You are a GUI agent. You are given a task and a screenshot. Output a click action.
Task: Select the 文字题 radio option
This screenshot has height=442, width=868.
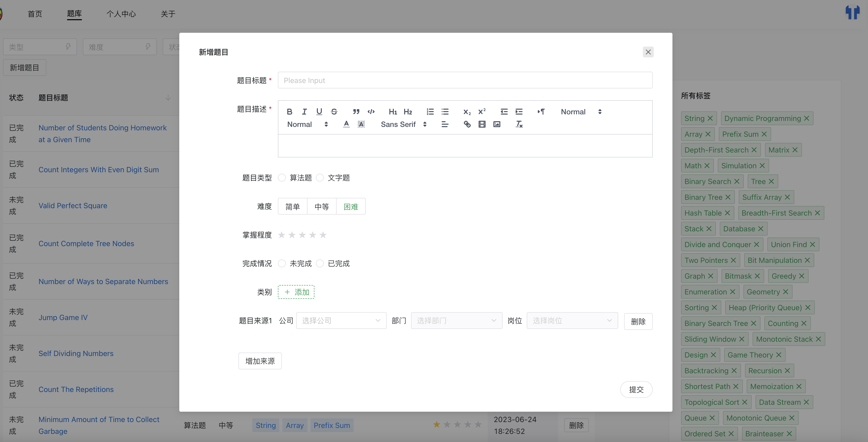point(320,177)
